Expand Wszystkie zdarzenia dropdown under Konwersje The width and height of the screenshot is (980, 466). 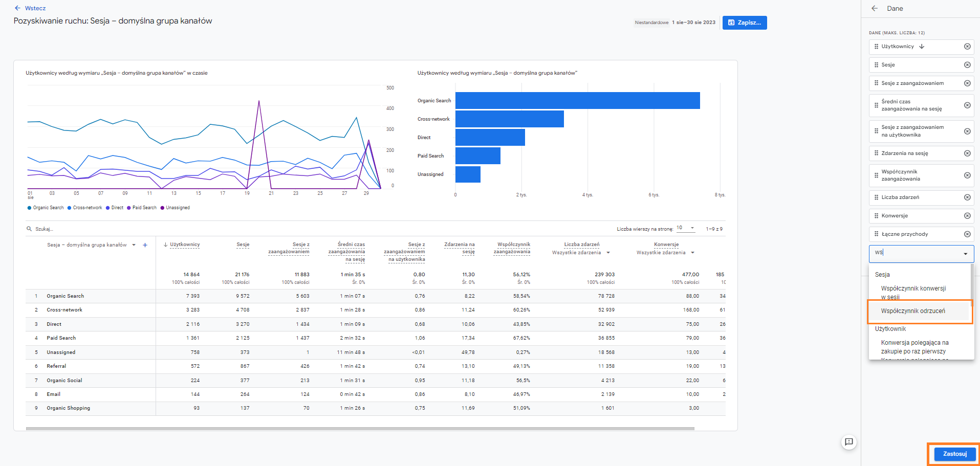pos(665,253)
